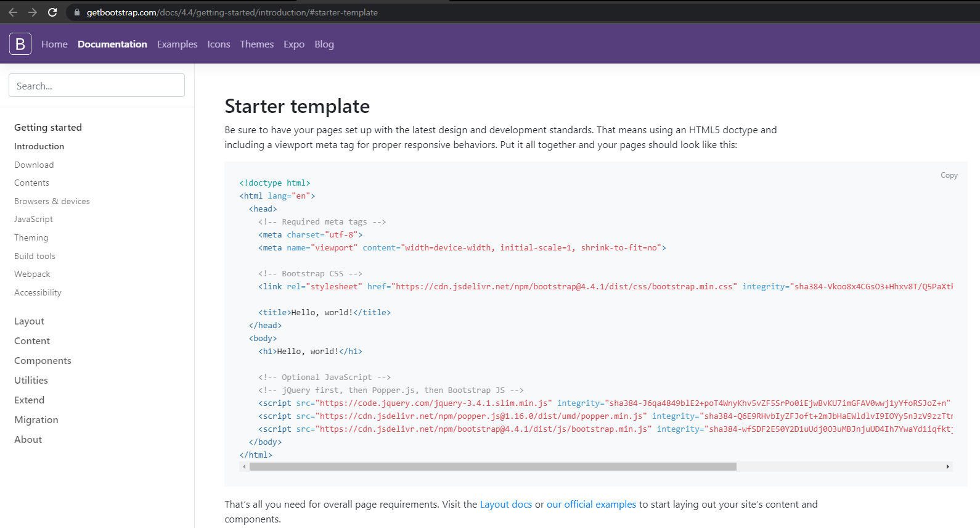
Task: Click the Starter template heading
Action: pos(297,106)
